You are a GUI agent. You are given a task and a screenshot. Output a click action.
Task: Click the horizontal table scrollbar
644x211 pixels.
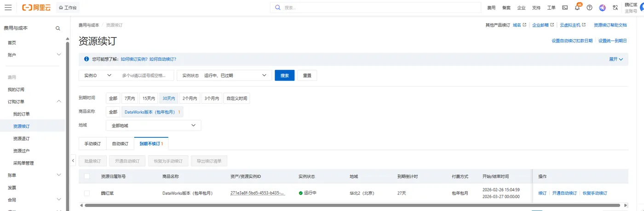[352, 205]
